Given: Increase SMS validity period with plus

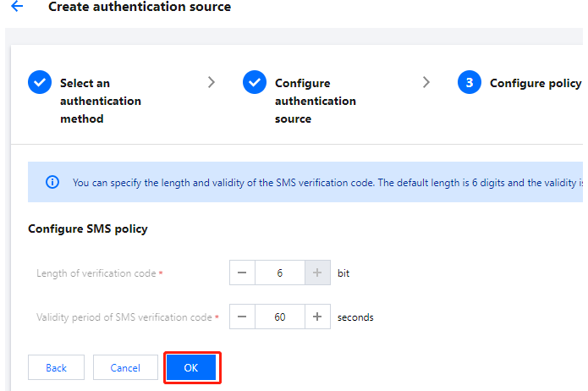Looking at the screenshot, I should click(x=317, y=317).
